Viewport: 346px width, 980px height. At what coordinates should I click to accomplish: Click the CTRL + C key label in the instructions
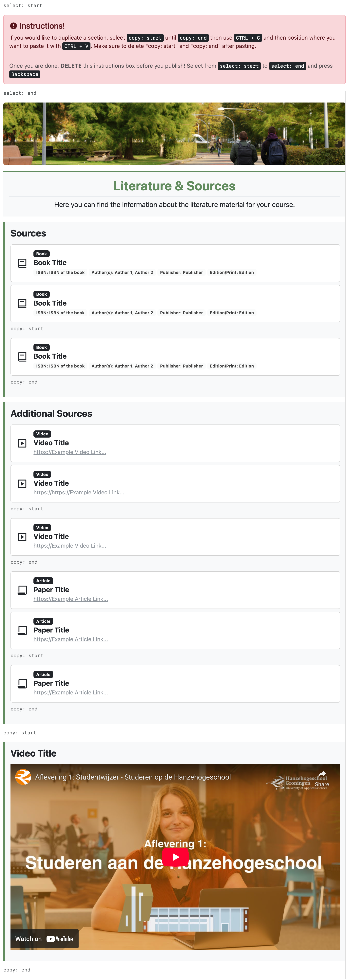tap(247, 38)
